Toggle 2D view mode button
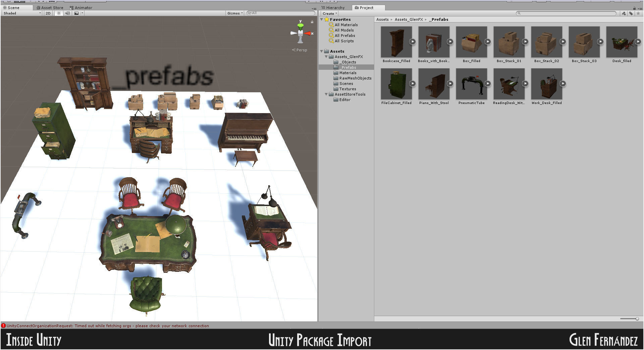The height and width of the screenshot is (350, 644). click(x=48, y=13)
